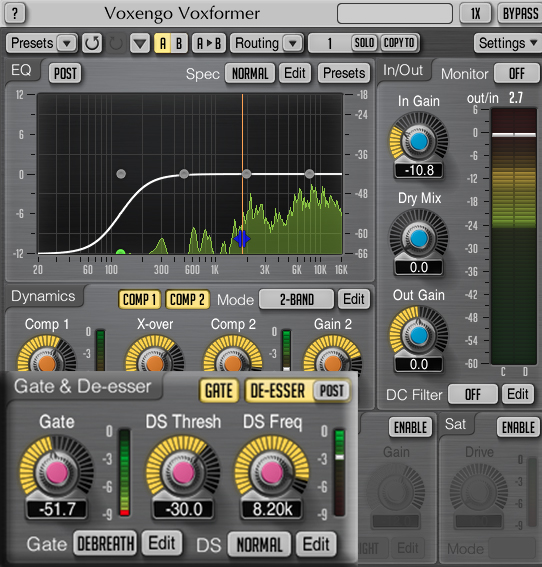Click the preset name field at top

(x=395, y=14)
